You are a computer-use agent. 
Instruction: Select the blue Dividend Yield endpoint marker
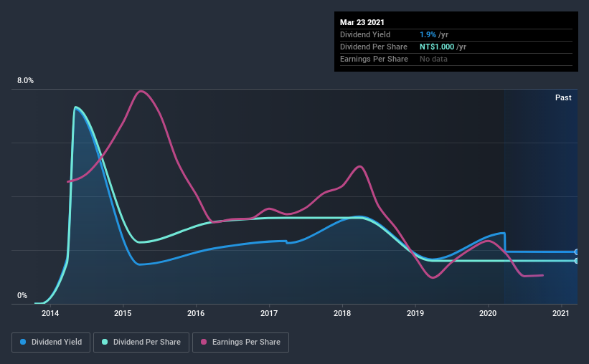(x=577, y=252)
